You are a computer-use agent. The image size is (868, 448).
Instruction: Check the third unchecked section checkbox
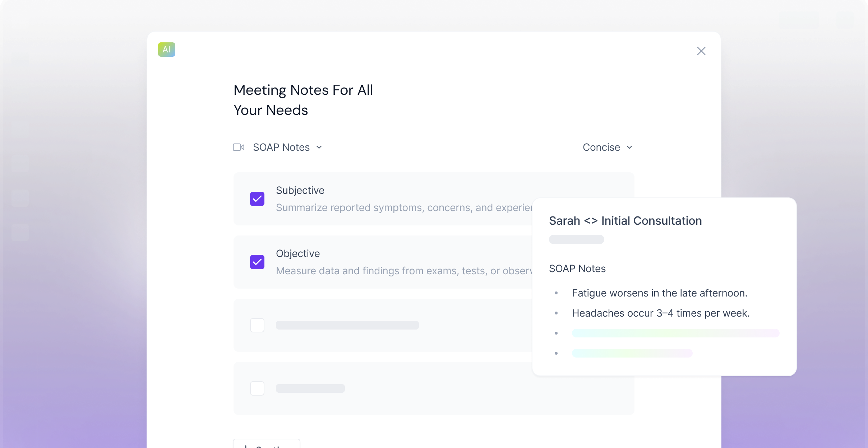257,325
